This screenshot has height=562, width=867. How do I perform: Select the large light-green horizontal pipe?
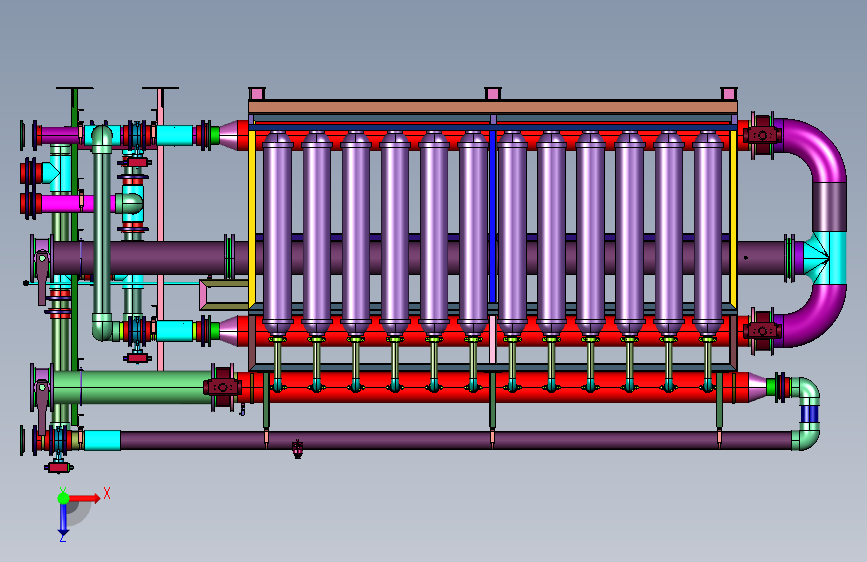tap(132, 387)
